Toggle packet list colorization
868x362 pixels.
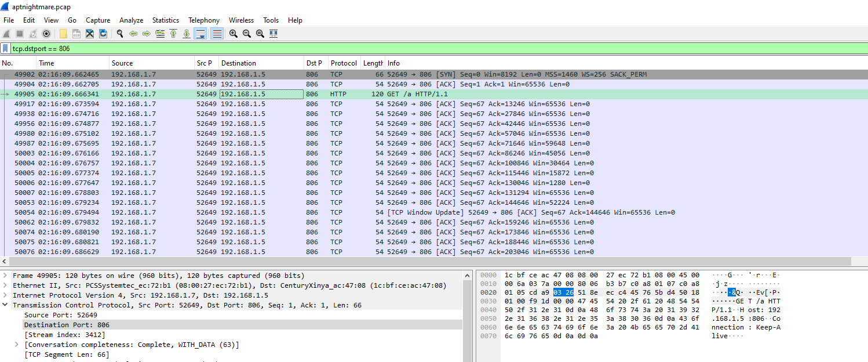[x=217, y=34]
